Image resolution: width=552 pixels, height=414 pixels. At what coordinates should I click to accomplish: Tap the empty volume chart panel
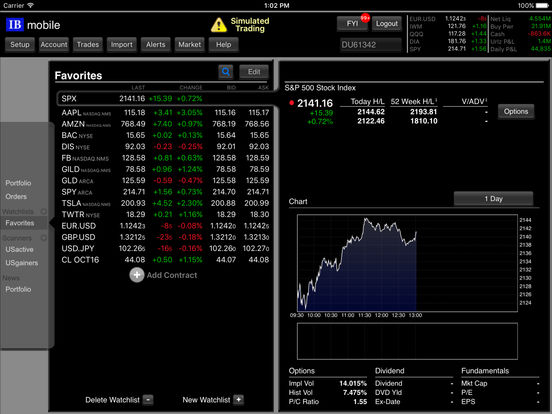click(x=407, y=341)
